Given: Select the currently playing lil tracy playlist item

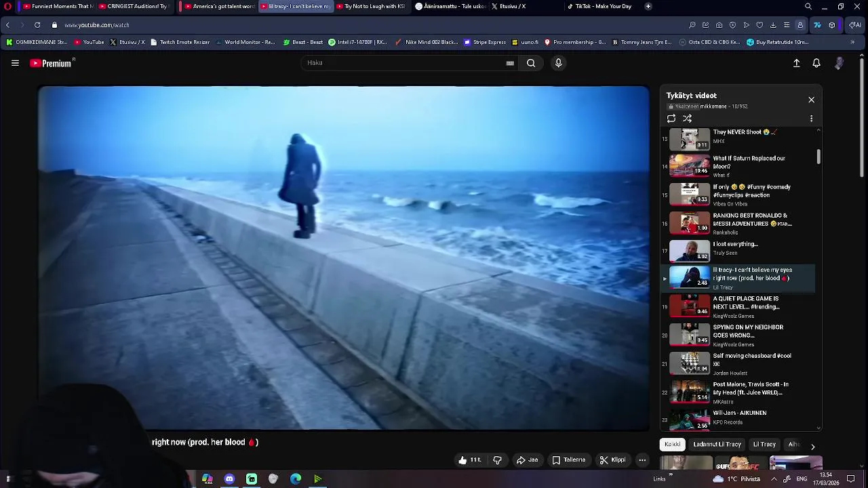Looking at the screenshot, I should [x=738, y=279].
